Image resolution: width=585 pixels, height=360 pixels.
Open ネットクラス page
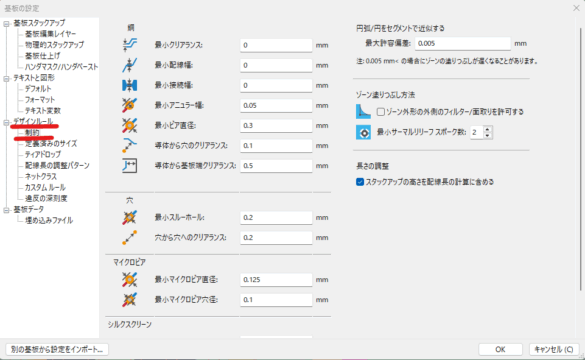41,176
